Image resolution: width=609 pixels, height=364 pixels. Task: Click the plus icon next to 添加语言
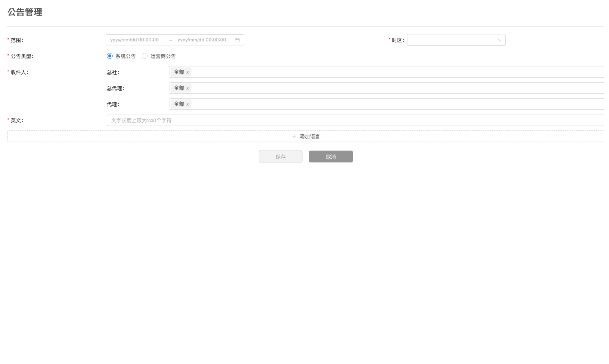coord(294,136)
